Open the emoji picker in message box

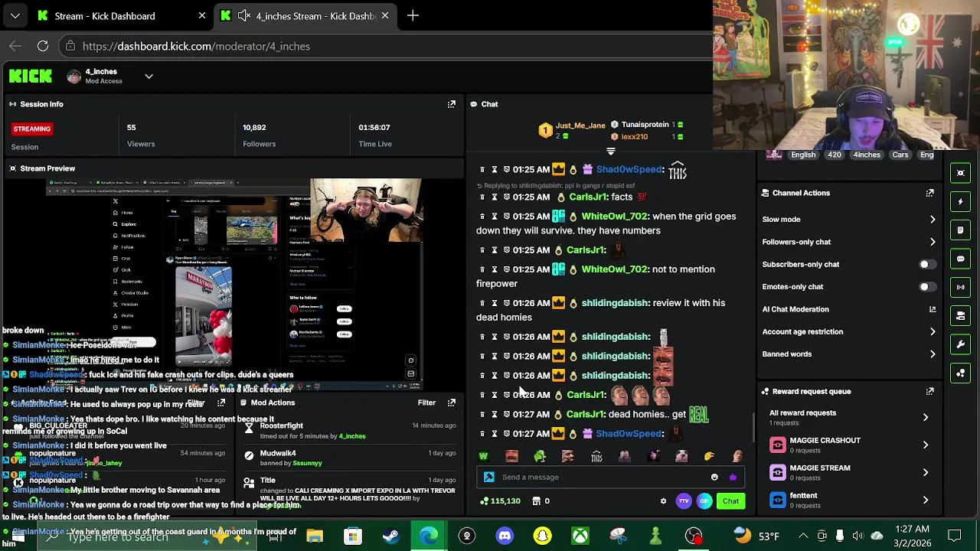click(x=714, y=477)
